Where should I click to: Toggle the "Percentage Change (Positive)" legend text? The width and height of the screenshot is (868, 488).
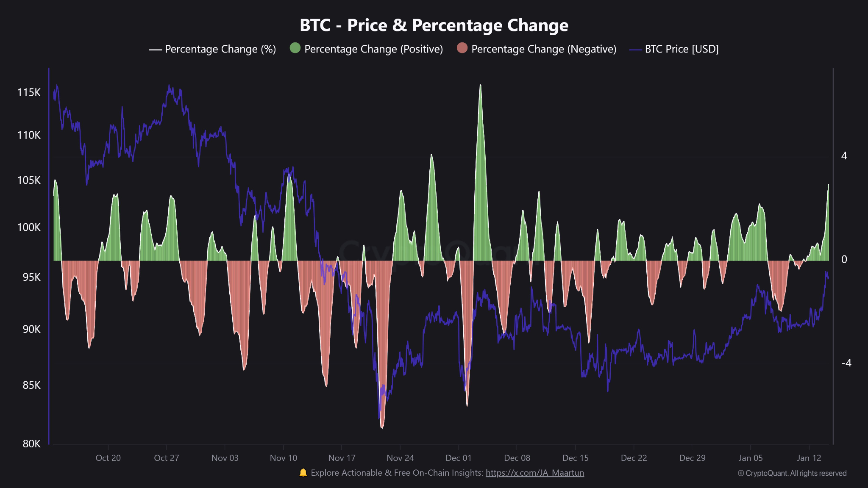(x=373, y=49)
